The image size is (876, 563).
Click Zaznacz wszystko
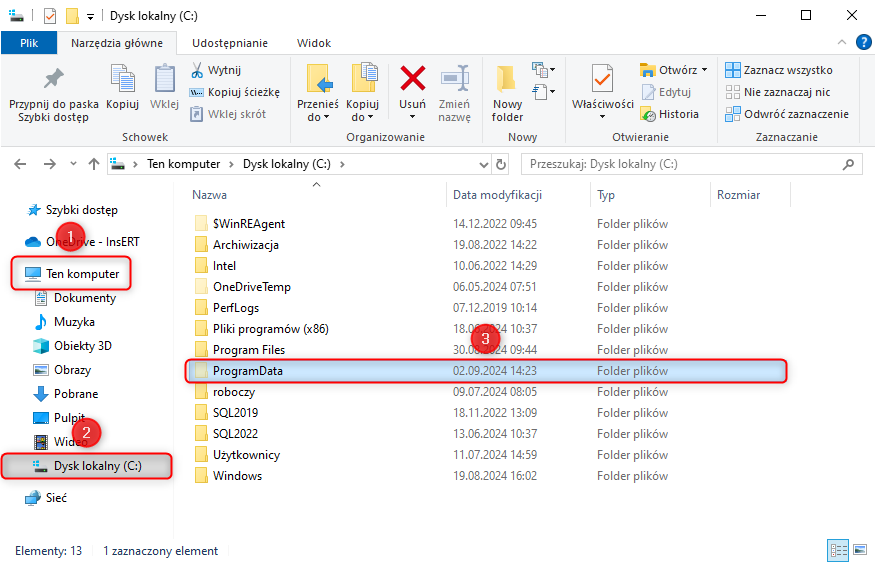point(779,70)
